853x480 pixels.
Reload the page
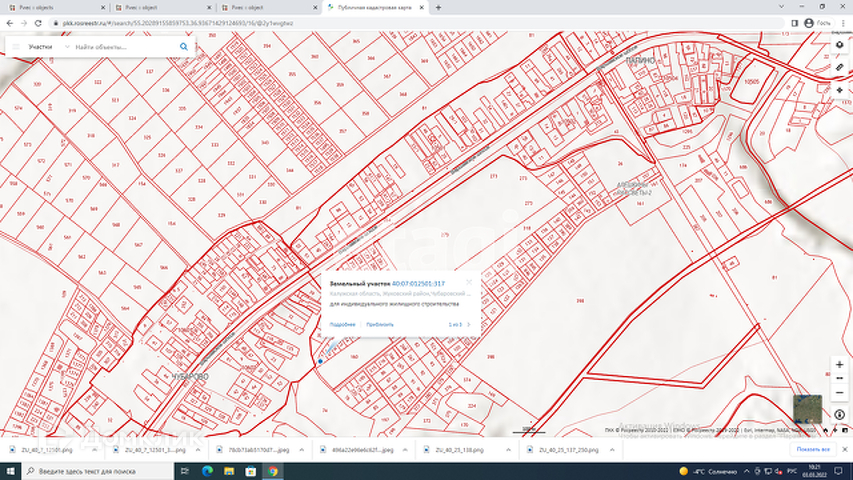pyautogui.click(x=37, y=21)
